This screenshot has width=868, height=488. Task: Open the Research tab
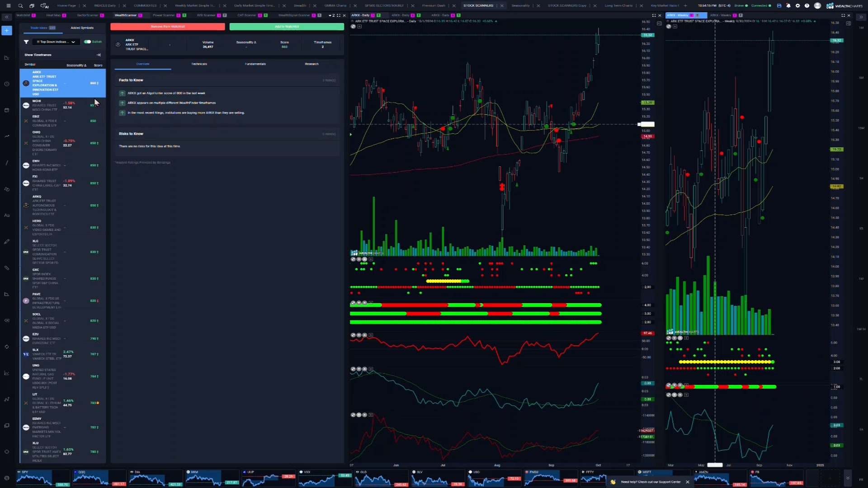pyautogui.click(x=311, y=64)
